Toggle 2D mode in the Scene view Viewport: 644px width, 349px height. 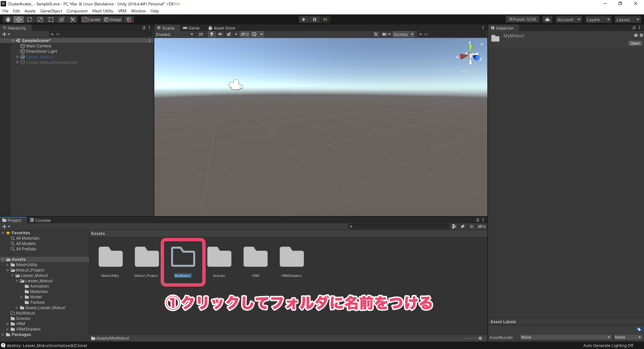(201, 34)
